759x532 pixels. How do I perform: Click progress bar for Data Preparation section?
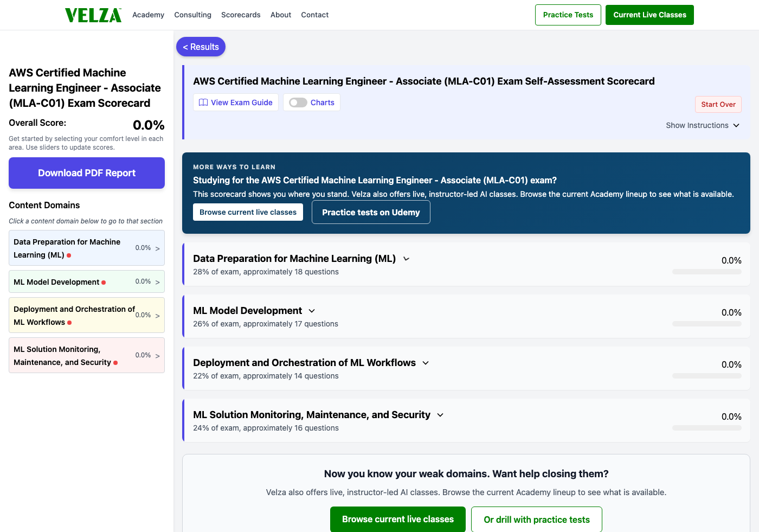tap(707, 272)
